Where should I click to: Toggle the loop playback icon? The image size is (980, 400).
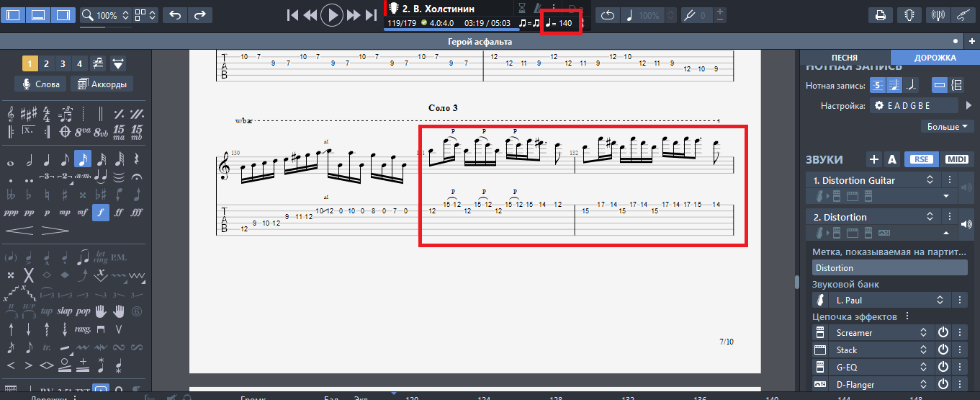(608, 15)
